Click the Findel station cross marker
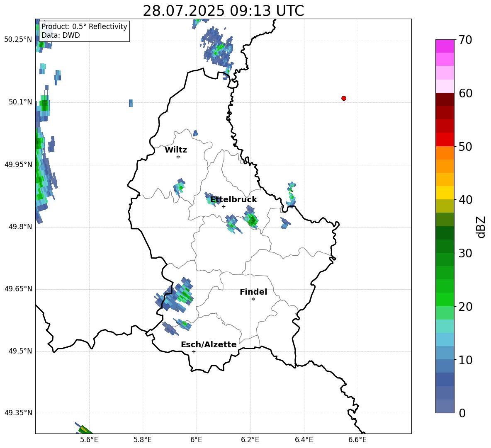This screenshot has width=491, height=448. coord(253,299)
